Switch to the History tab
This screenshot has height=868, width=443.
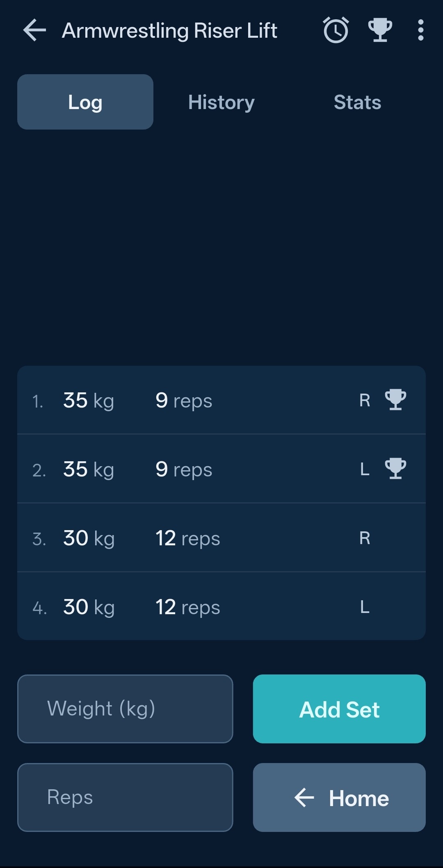coord(221,102)
